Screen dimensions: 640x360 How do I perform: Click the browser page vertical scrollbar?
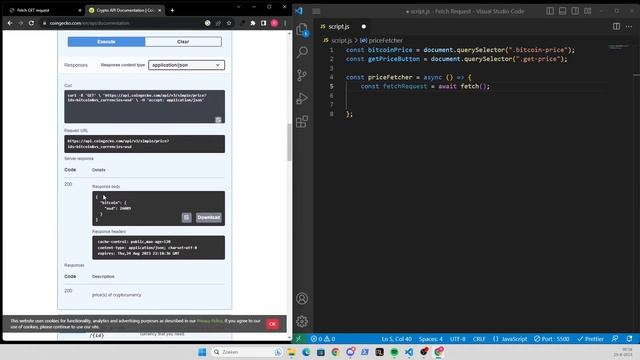[289, 143]
